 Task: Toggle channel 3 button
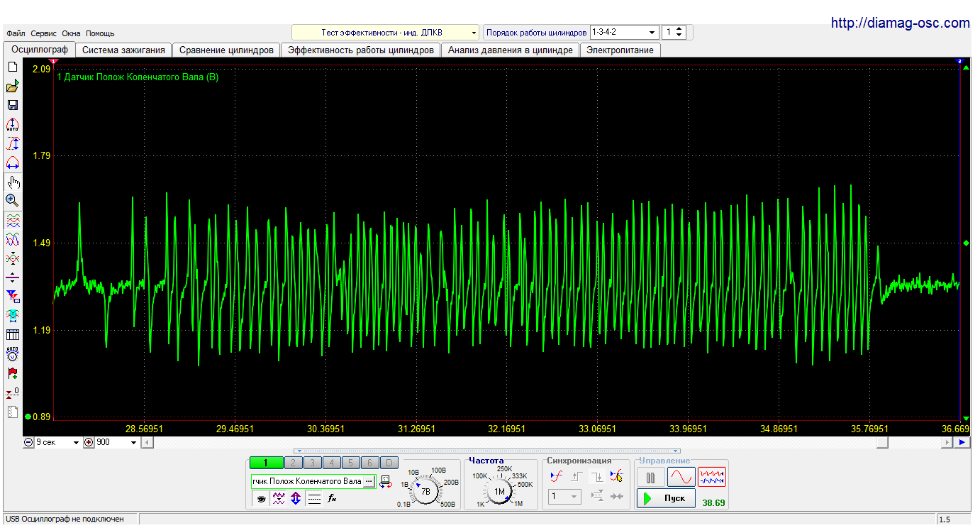point(312,463)
